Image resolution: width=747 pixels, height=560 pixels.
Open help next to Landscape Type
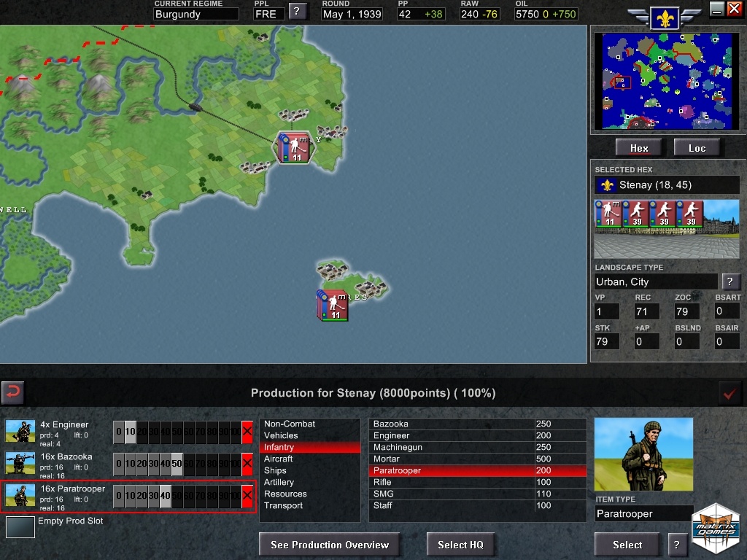(729, 281)
